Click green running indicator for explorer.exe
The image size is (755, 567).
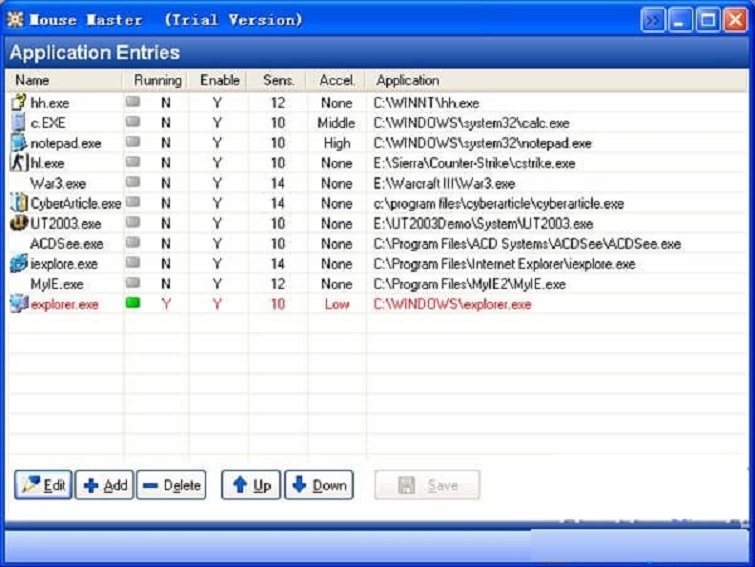pyautogui.click(x=132, y=304)
